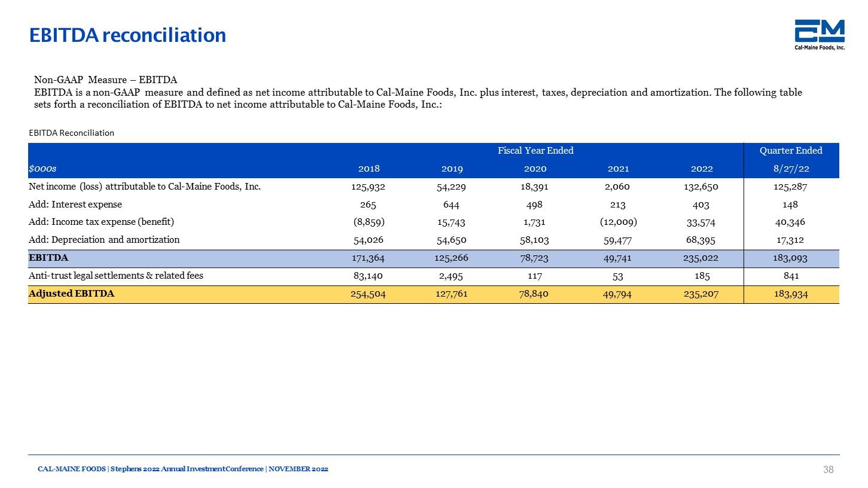The height and width of the screenshot is (488, 868).
Task: Click the 2021 column header
Action: pos(618,169)
